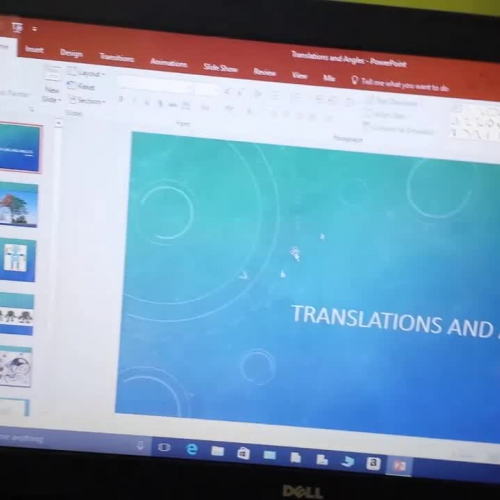The image size is (500, 500).
Task: Click the Bullets list icon
Action: pyautogui.click(x=275, y=96)
